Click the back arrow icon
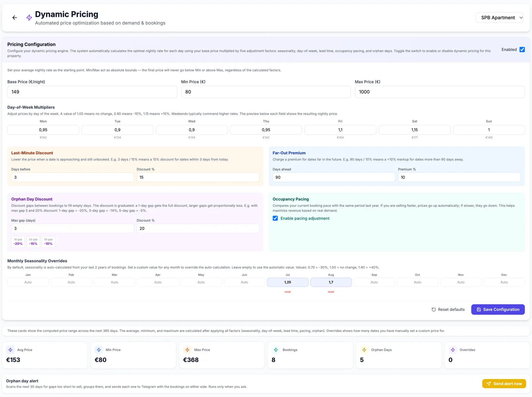The image size is (532, 397). tap(15, 18)
